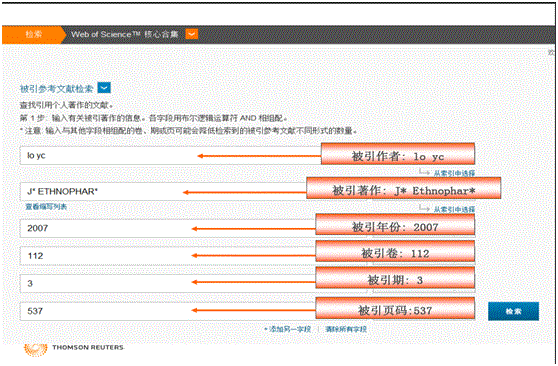Open the 查看缩写列表 abbreviation list link
The image size is (558, 366).
pyautogui.click(x=46, y=207)
